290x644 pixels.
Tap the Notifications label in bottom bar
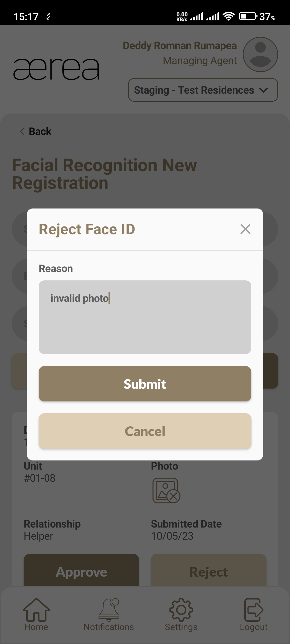[109, 627]
